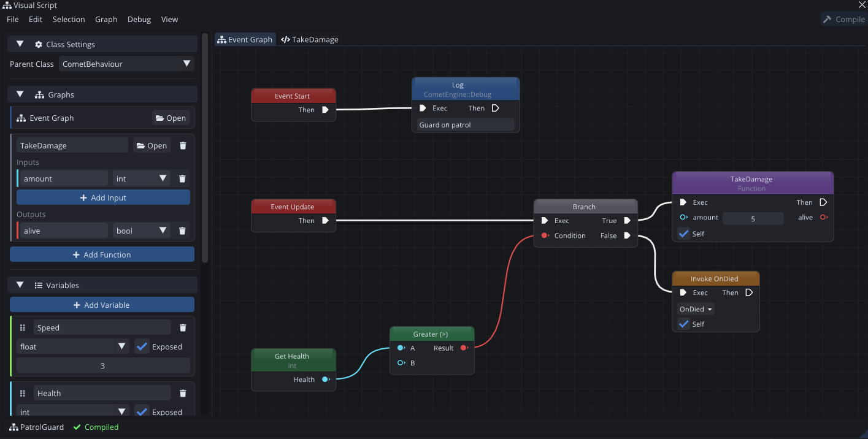
Task: Click the Branch node Exec input pin
Action: tap(545, 221)
